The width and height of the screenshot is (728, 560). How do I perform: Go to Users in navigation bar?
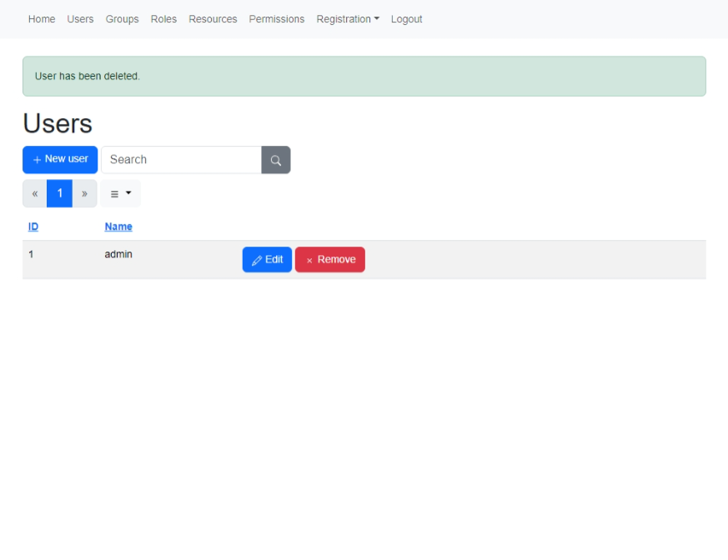[80, 19]
